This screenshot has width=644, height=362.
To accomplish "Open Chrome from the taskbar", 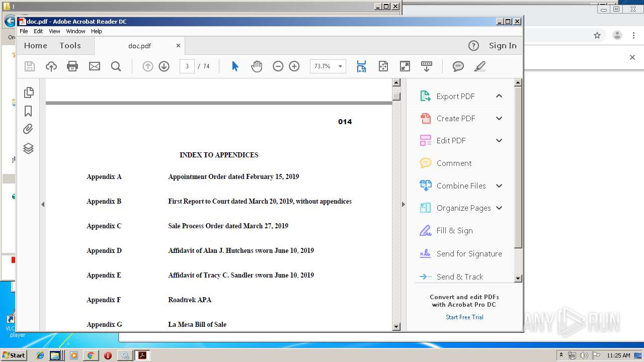I will pyautogui.click(x=91, y=355).
